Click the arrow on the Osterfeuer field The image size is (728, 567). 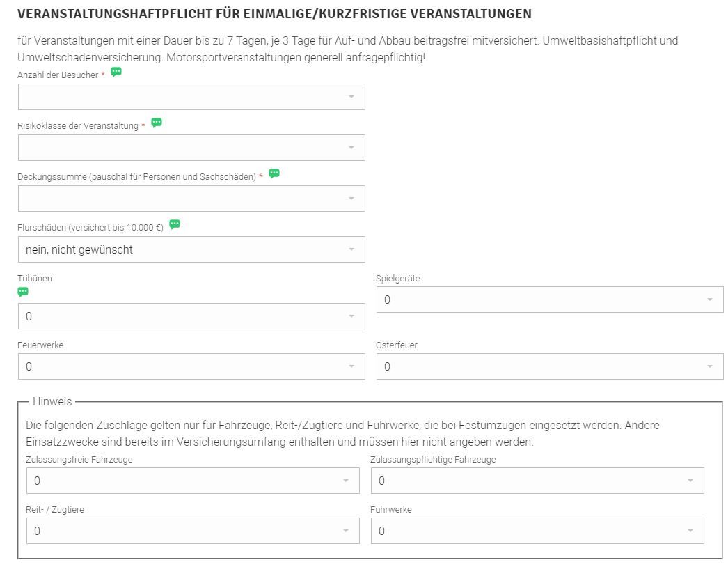[709, 366]
